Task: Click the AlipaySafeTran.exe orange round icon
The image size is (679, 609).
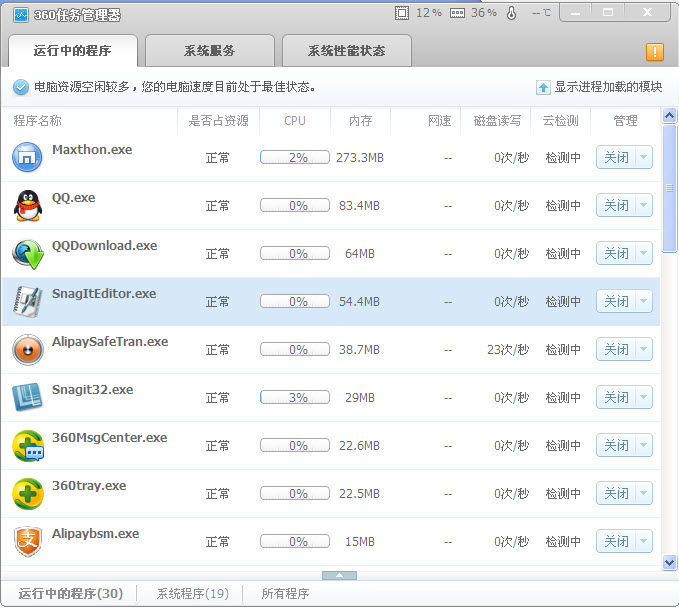Action: (x=28, y=350)
